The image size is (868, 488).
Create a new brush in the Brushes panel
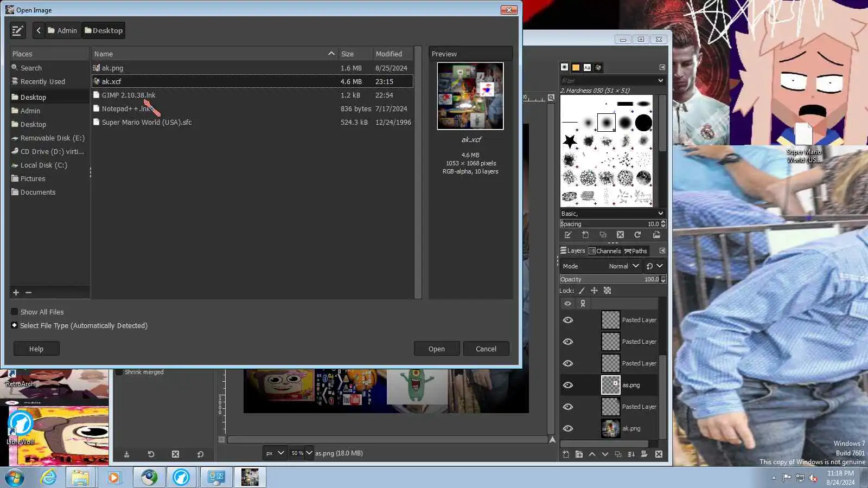click(x=585, y=235)
